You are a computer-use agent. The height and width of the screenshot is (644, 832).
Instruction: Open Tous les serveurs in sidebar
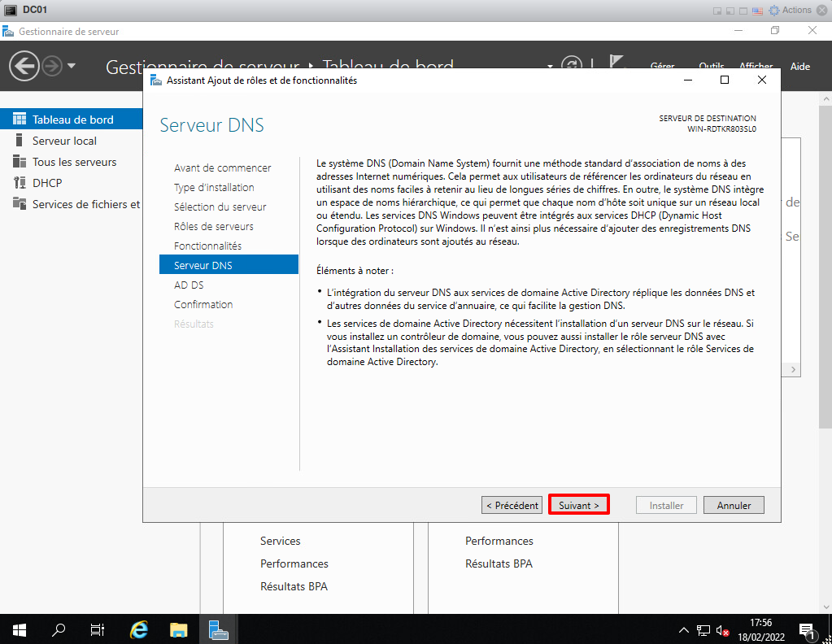tap(74, 162)
